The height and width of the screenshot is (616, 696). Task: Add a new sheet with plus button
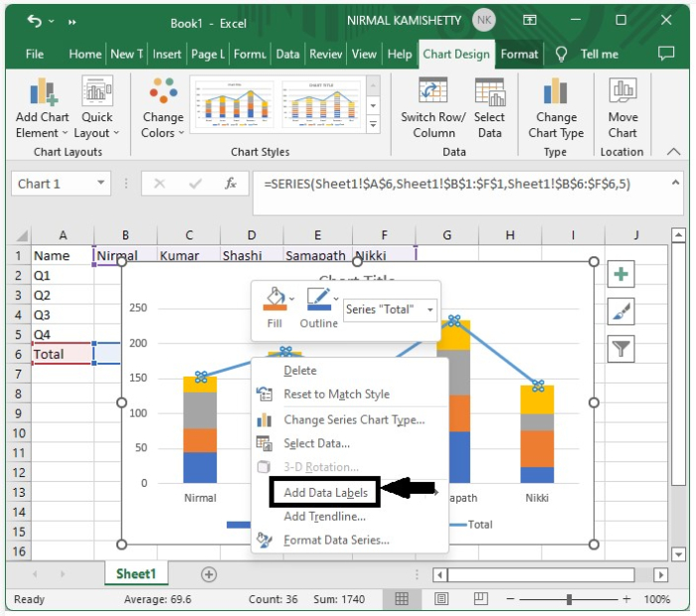(x=209, y=574)
